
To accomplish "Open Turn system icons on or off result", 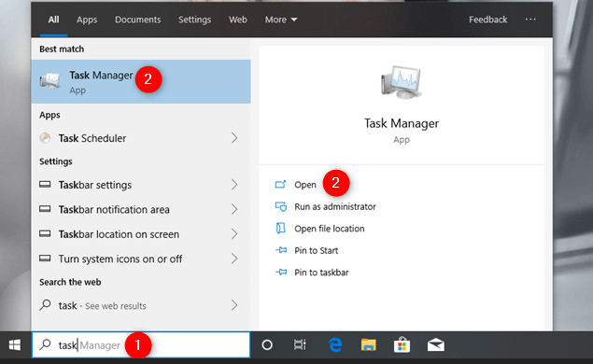I will coord(141,259).
